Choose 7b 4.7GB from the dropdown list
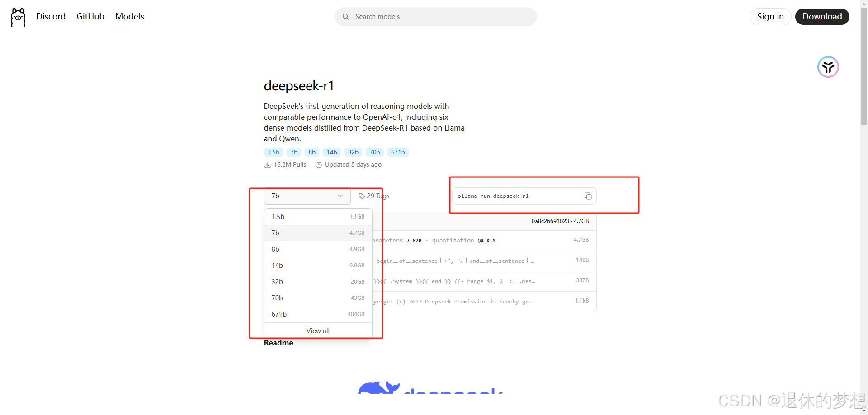 click(x=318, y=233)
